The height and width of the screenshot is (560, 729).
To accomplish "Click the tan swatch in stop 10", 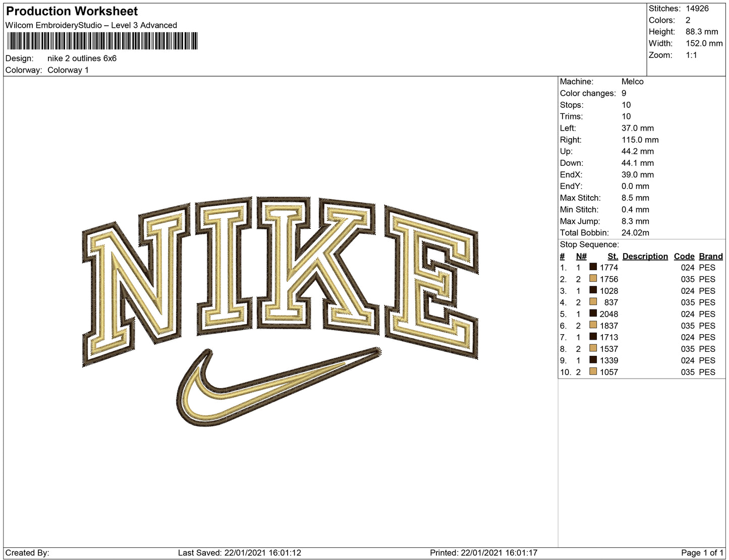I will tap(593, 371).
